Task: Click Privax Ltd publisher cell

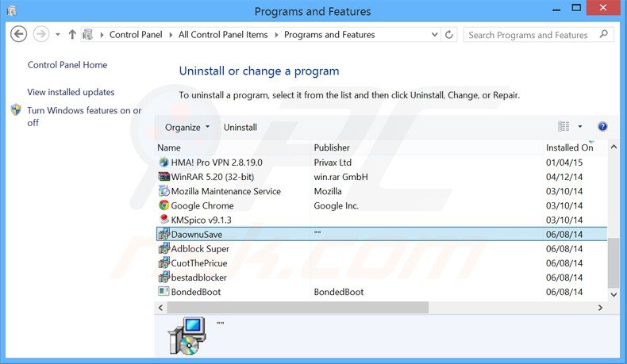Action: tap(333, 163)
